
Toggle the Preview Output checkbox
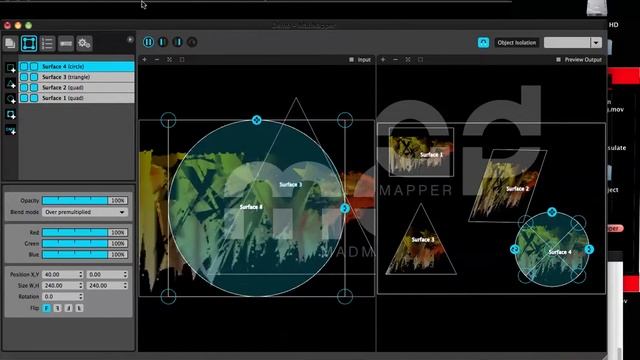point(558,60)
